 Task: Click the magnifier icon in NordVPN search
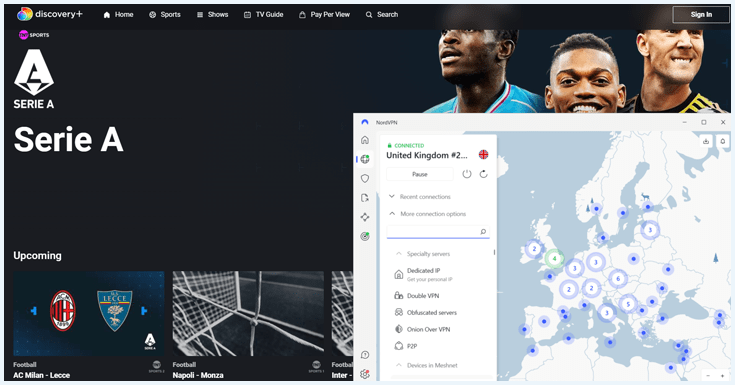(483, 232)
